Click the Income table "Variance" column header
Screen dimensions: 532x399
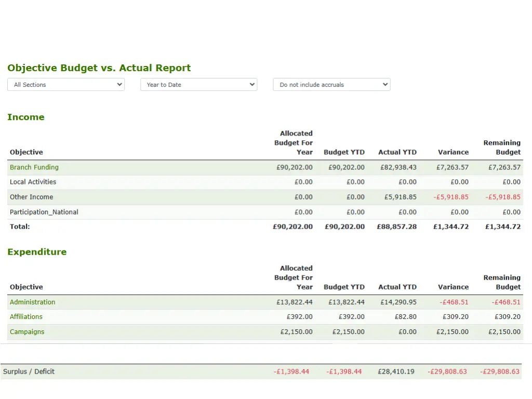[x=453, y=152]
